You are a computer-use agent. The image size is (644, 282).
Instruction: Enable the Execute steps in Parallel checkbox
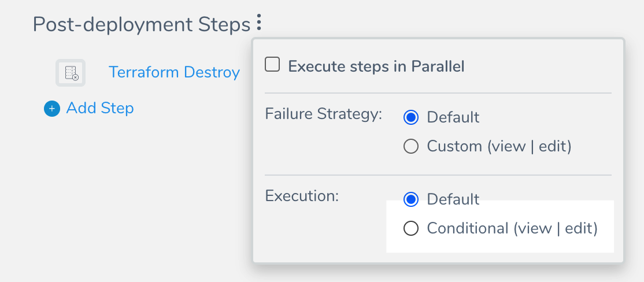272,65
